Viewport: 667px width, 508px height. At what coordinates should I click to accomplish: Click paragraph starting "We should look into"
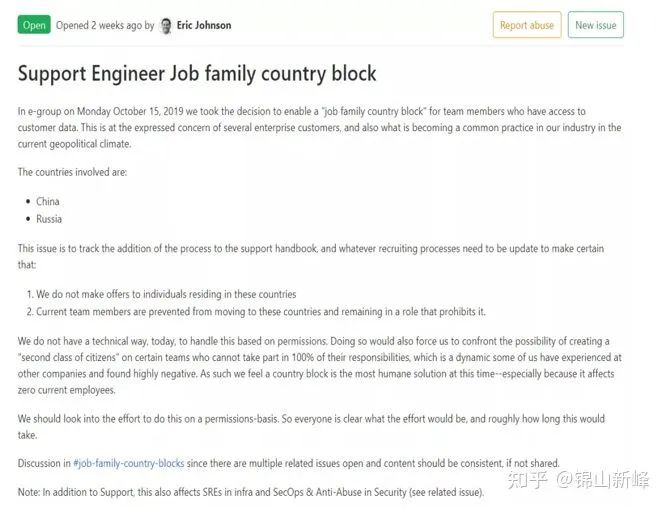point(311,426)
